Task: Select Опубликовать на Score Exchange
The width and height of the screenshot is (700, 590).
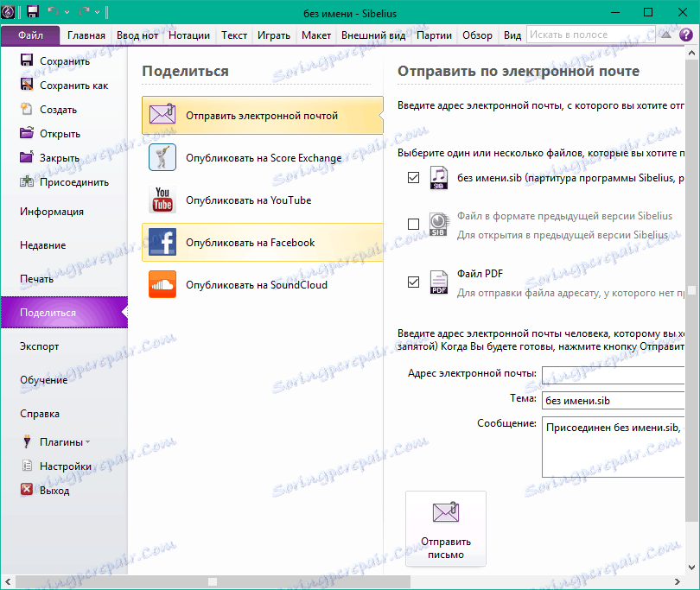Action: [263, 157]
